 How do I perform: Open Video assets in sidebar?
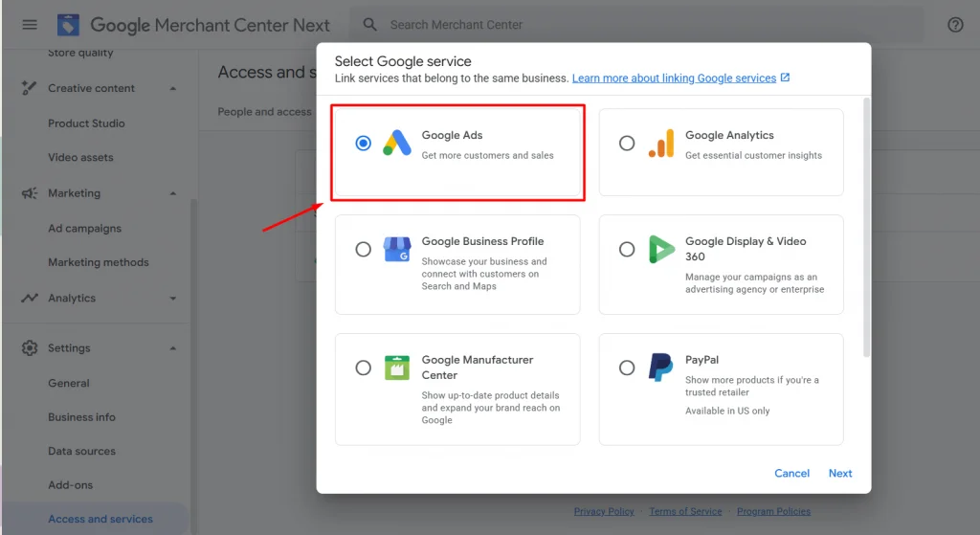(80, 158)
